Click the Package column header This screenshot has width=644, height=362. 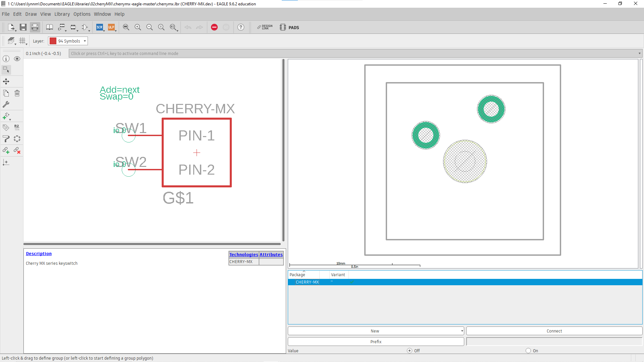[x=304, y=275]
